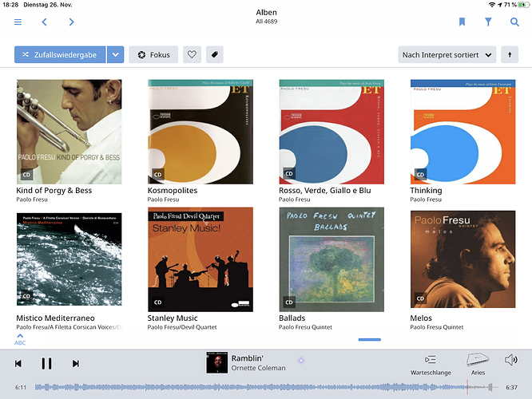Skip to the next track
Viewport: 532px width, 399px height.
point(76,363)
